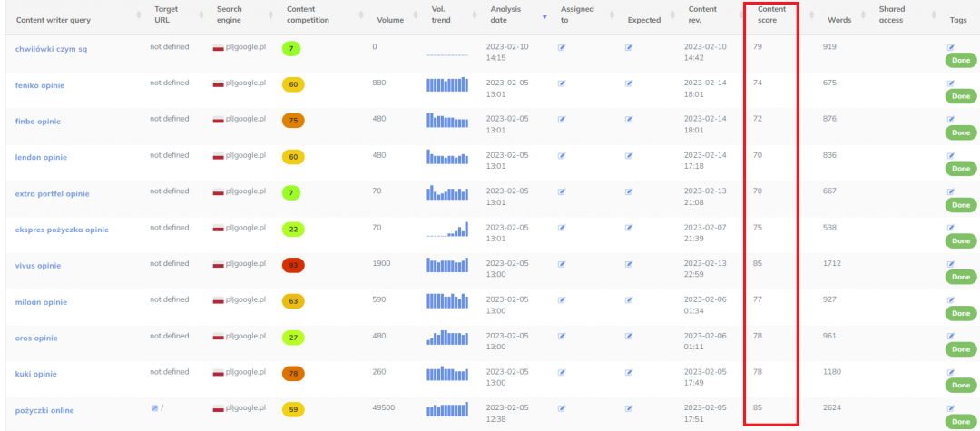Click the Content score column header
Screen dimensions: 980x431
(x=771, y=15)
